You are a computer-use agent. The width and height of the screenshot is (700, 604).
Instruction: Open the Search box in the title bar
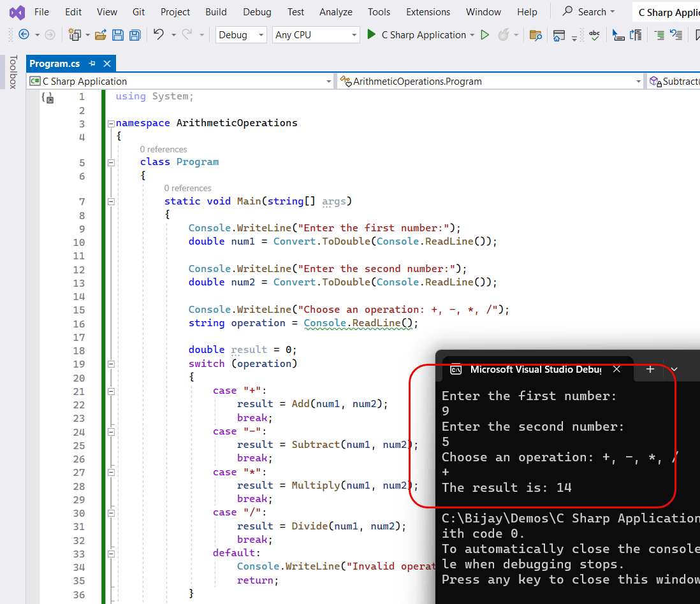point(587,11)
